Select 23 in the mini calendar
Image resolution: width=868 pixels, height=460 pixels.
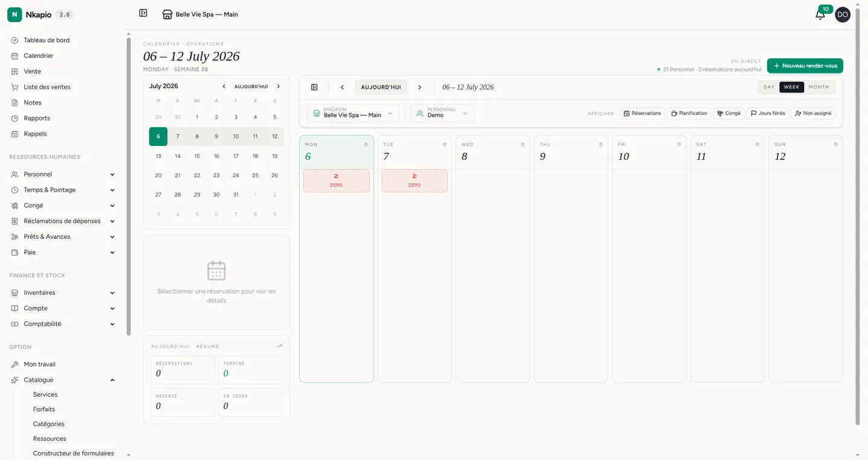pyautogui.click(x=216, y=175)
